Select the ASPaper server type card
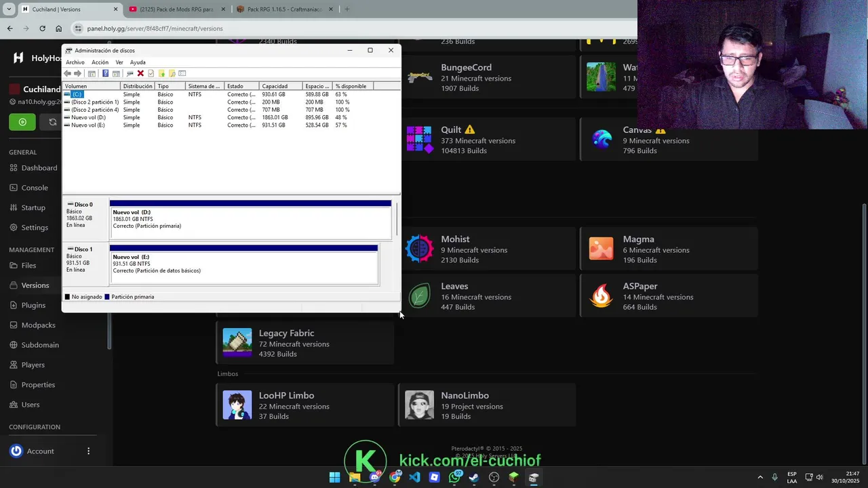 coord(669,296)
